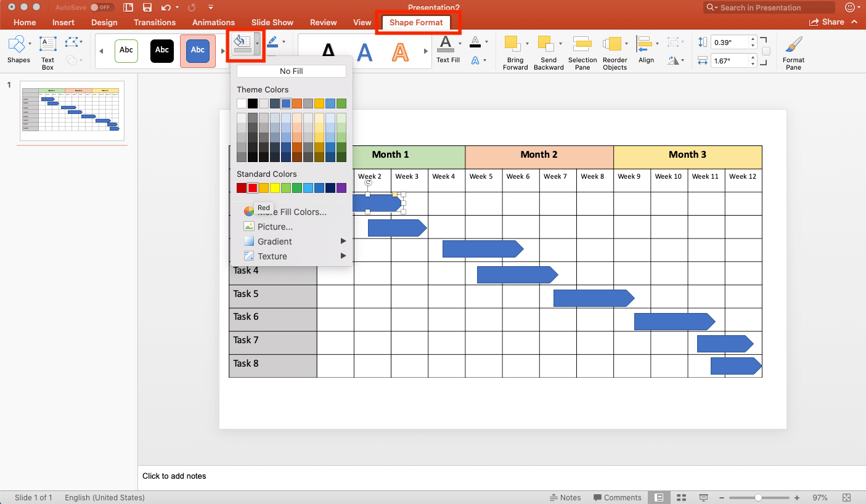Select the slide 1 thumbnail
The image size is (866, 504).
72,111
